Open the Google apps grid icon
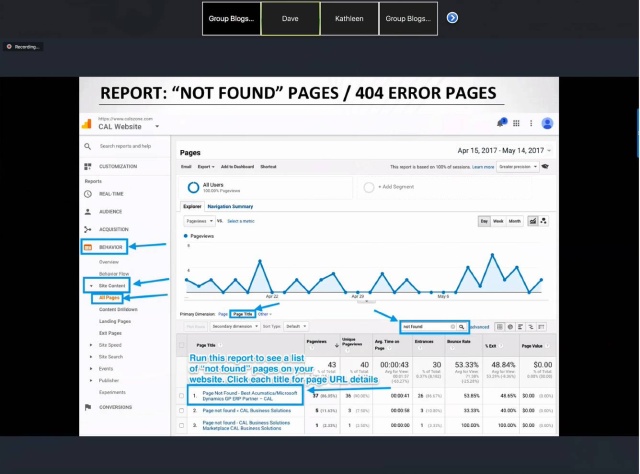This screenshot has height=474, width=640. pyautogui.click(x=516, y=123)
